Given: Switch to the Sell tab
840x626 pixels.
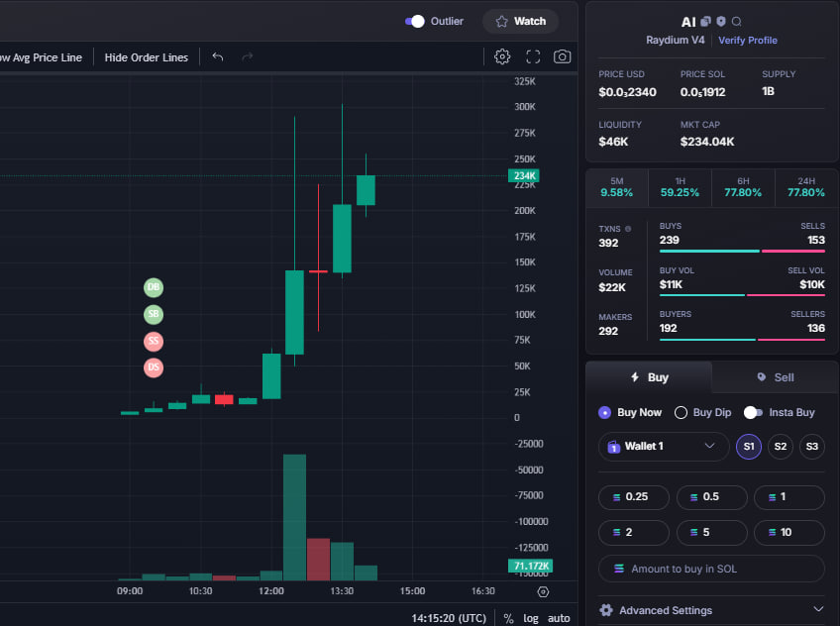Looking at the screenshot, I should tap(776, 377).
